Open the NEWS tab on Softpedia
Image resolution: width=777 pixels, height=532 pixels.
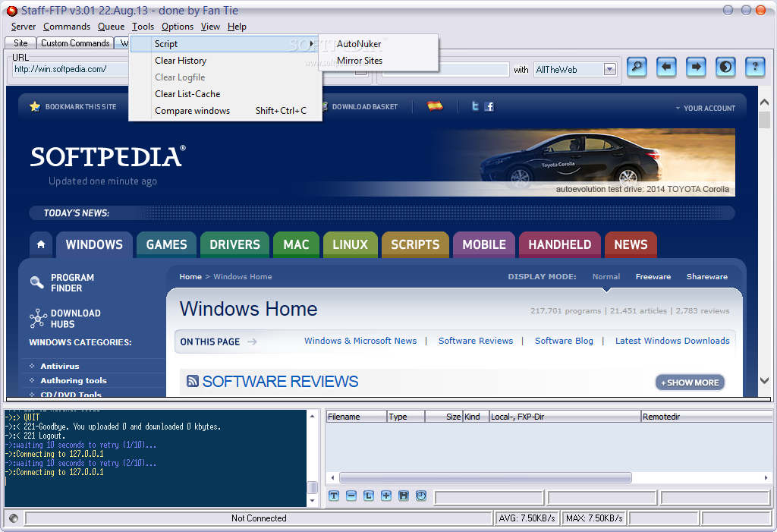pyautogui.click(x=631, y=244)
